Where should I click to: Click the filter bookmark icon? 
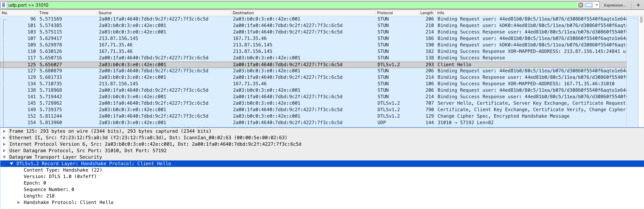[x=4, y=5]
